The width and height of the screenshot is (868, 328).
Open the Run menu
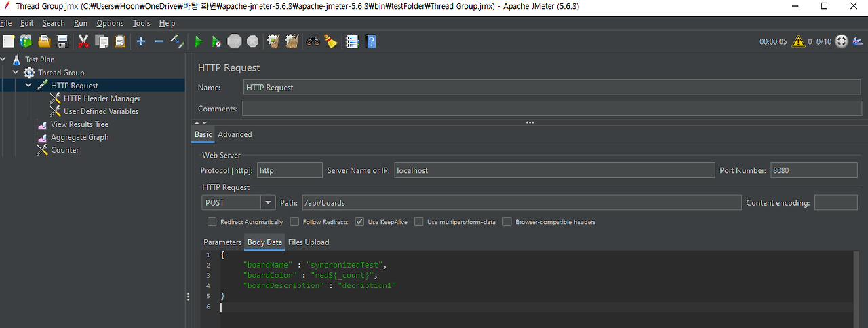point(81,23)
